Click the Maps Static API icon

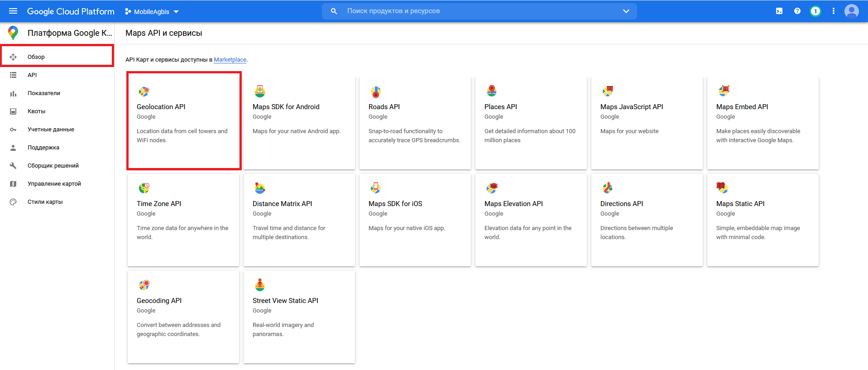click(x=723, y=188)
